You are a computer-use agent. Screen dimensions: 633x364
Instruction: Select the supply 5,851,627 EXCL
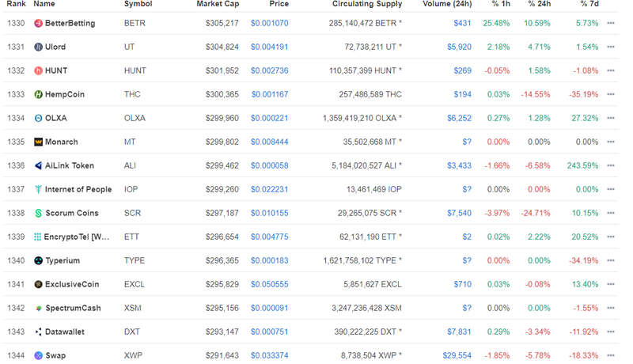[373, 285]
